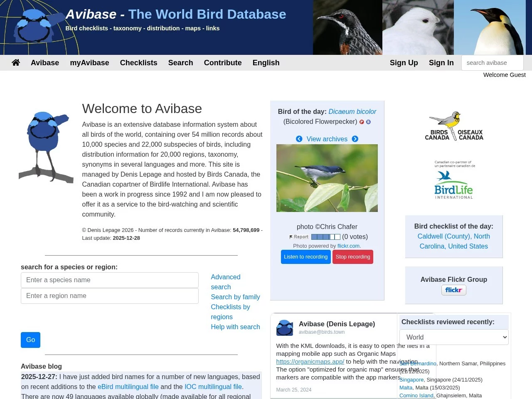Click the home icon in navigation bar

pos(15,62)
